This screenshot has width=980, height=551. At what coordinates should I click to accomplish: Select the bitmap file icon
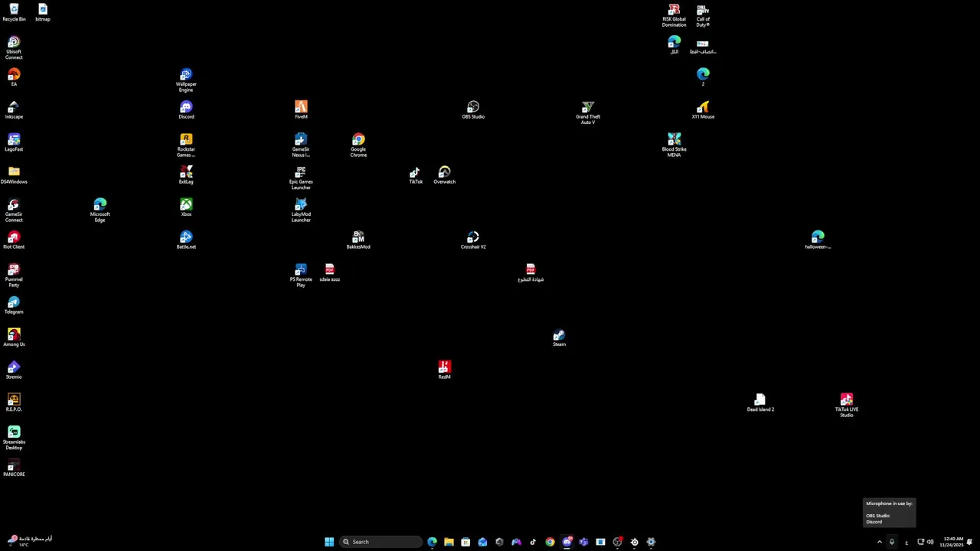click(42, 12)
